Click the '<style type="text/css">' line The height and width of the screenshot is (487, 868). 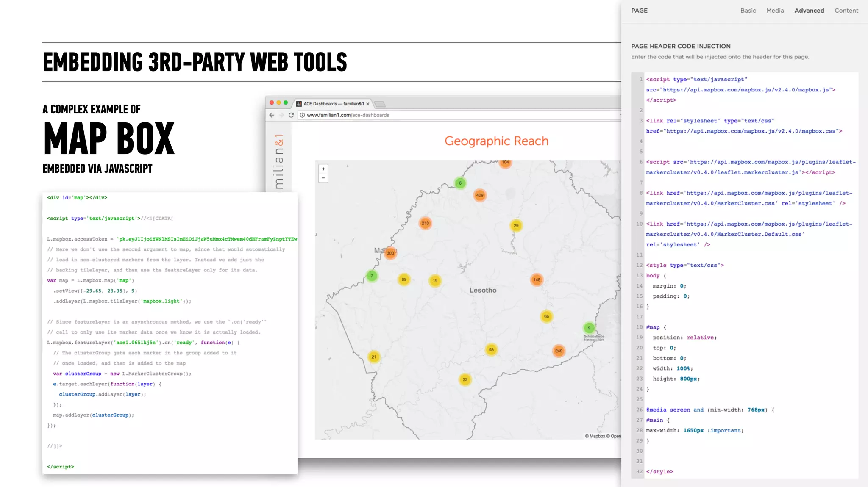click(x=685, y=266)
